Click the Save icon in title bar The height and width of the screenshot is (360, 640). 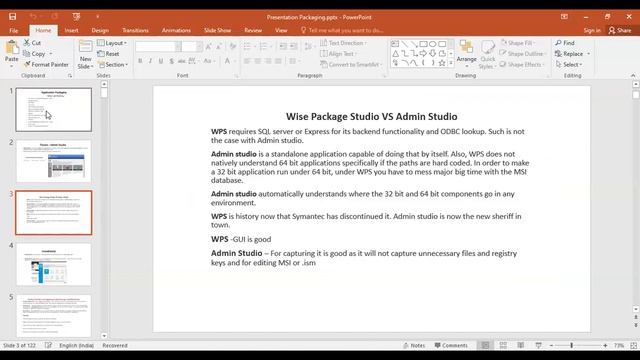pos(13,17)
